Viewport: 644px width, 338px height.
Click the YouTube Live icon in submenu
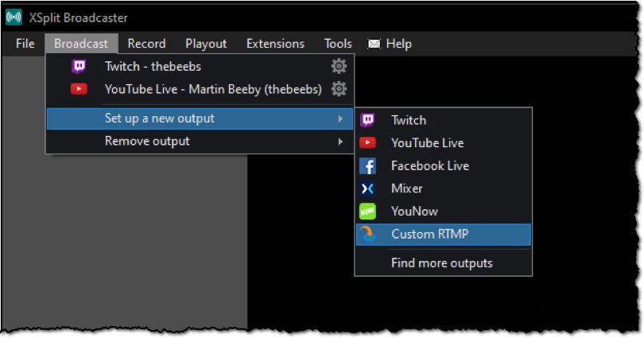coord(367,142)
